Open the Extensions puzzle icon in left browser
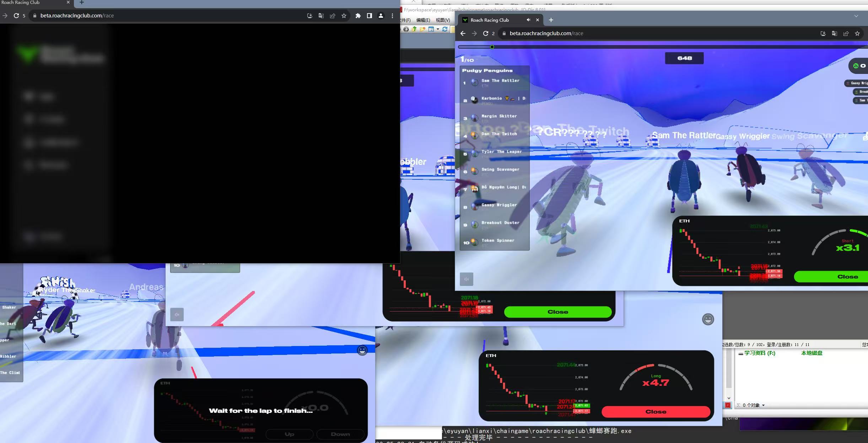The height and width of the screenshot is (443, 868). tap(358, 16)
